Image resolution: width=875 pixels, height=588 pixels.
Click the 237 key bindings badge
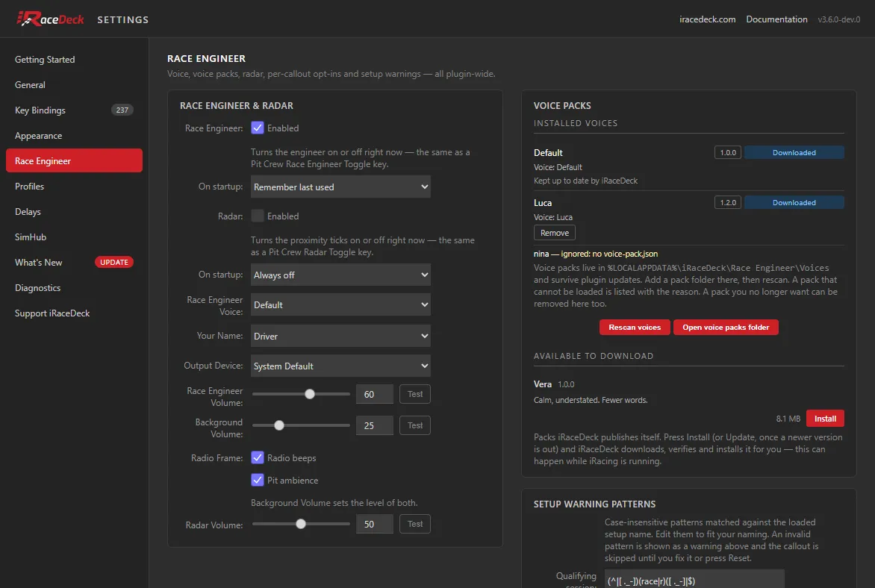point(122,110)
